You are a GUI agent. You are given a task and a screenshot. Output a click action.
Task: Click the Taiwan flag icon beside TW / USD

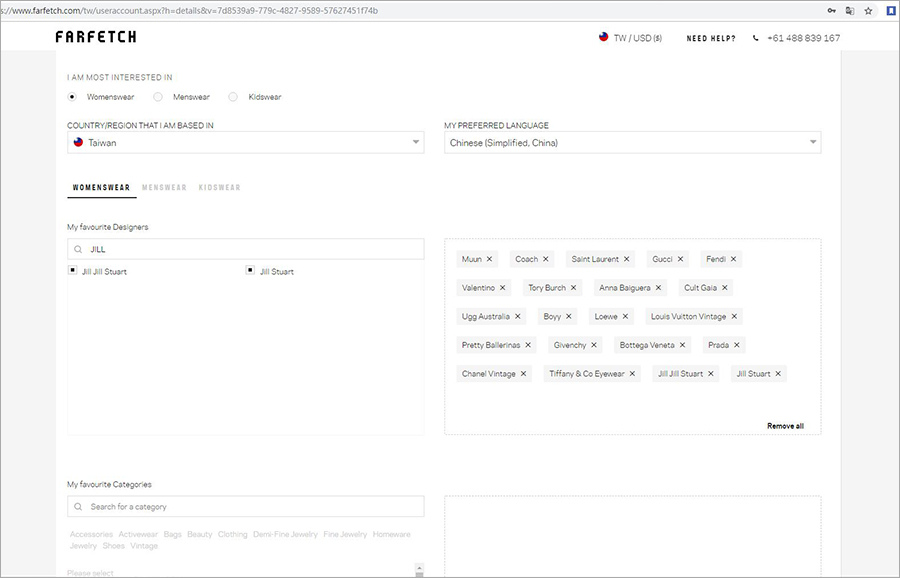(603, 37)
